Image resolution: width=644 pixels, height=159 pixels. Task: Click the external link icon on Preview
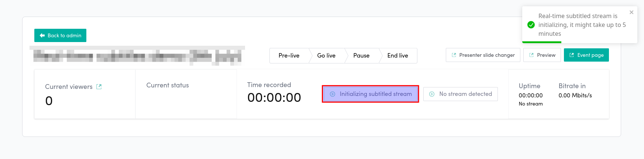(x=531, y=55)
